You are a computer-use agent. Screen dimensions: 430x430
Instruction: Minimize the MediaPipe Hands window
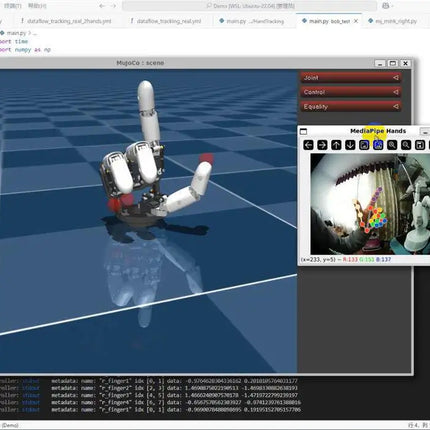[425, 131]
